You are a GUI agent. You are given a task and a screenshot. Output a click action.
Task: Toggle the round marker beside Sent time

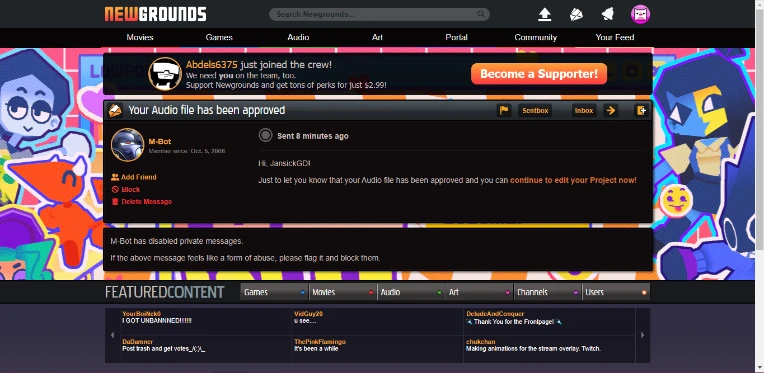(x=265, y=135)
